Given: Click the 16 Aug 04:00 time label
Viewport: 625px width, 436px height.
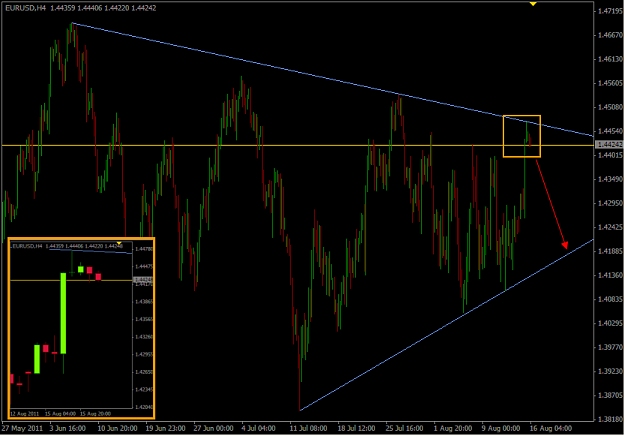Looking at the screenshot, I should point(551,428).
